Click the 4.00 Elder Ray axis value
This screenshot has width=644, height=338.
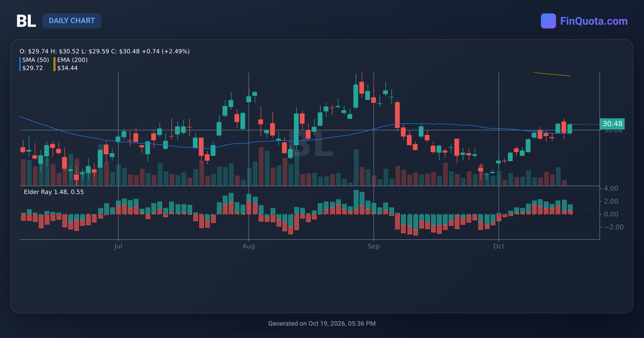pos(611,189)
